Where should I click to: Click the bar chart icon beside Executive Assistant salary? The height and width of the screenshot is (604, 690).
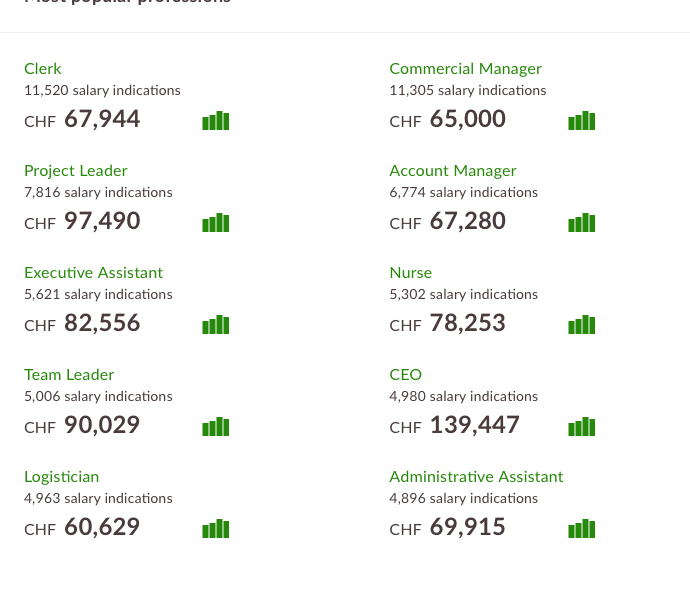click(216, 325)
